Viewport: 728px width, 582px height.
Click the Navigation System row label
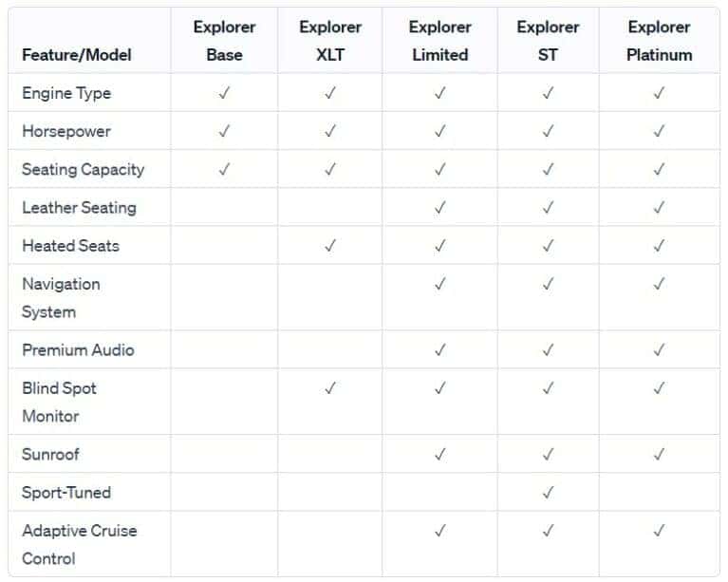(61, 297)
